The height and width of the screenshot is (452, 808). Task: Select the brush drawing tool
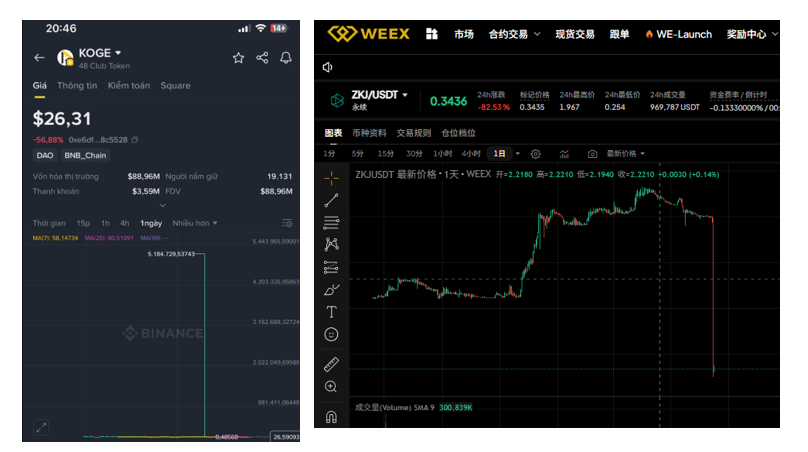331,290
